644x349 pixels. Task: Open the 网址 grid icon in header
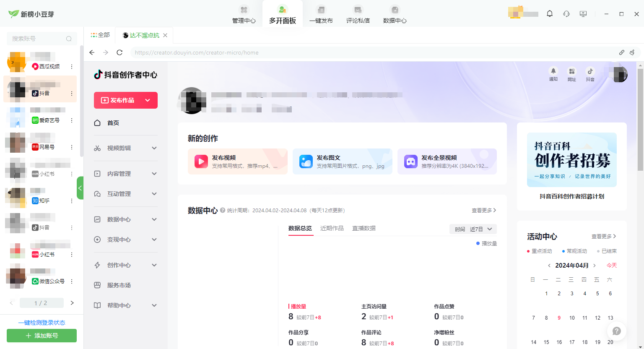tap(571, 74)
